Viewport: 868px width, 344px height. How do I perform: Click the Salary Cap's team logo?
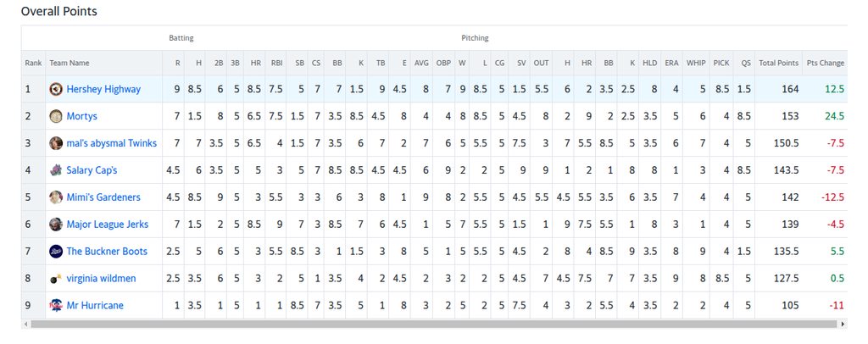(56, 170)
